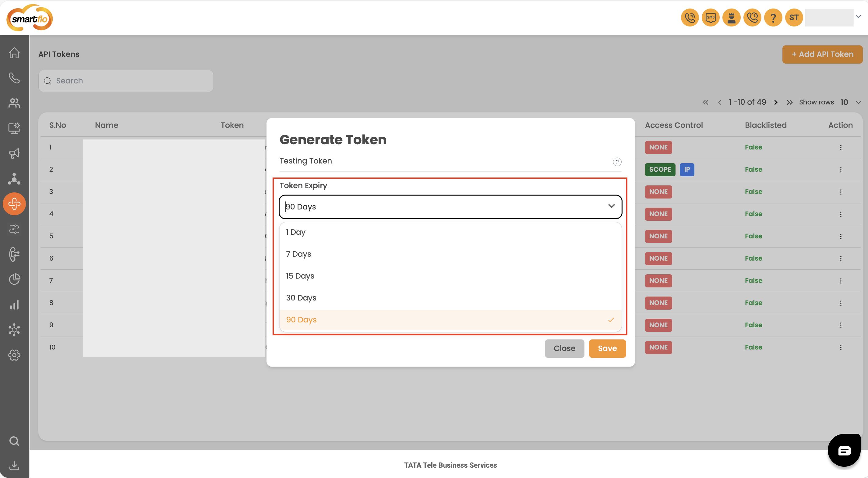Viewport: 868px width, 478px height.
Task: Click the ST user avatar
Action: [x=794, y=18]
